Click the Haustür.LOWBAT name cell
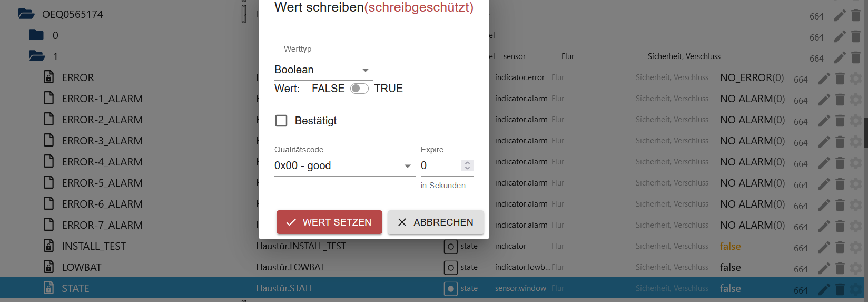 click(x=290, y=267)
